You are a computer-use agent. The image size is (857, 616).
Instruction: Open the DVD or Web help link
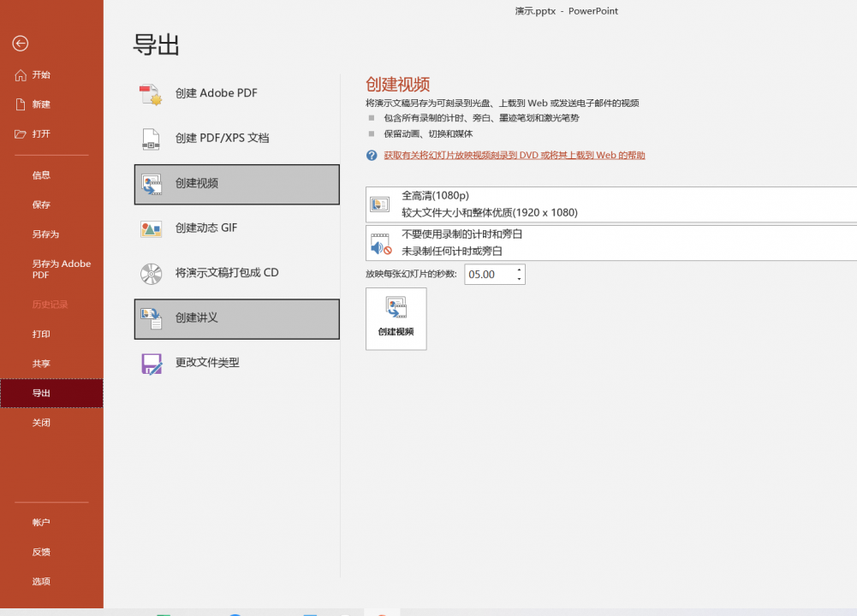[x=515, y=155]
